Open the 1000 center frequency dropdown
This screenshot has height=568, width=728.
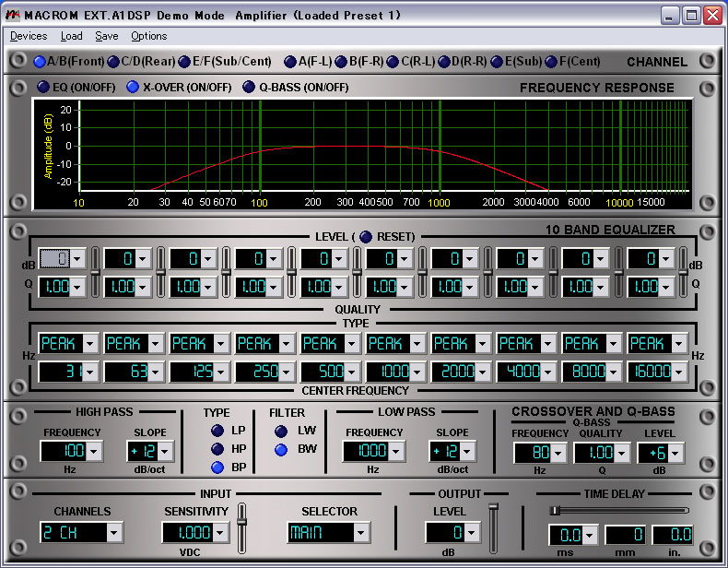417,372
